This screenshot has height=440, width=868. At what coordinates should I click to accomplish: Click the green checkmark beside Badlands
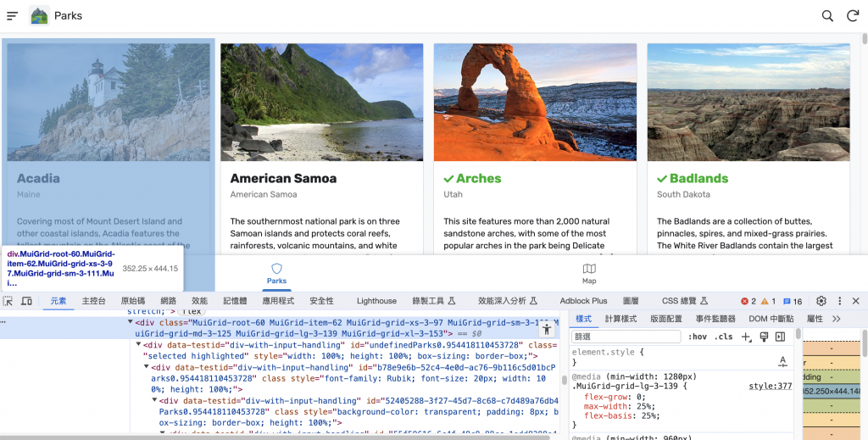pos(662,179)
